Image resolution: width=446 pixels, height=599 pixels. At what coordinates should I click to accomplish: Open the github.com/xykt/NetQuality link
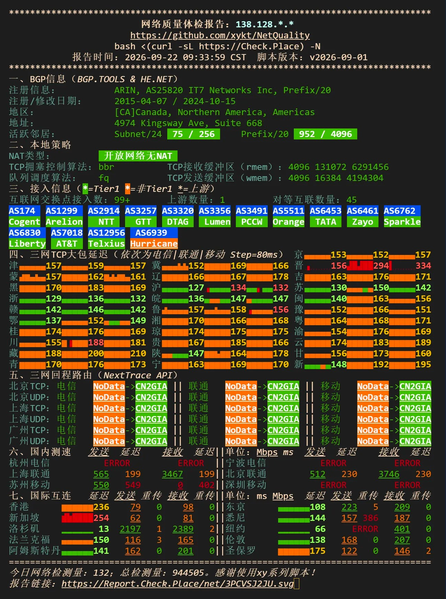click(220, 36)
